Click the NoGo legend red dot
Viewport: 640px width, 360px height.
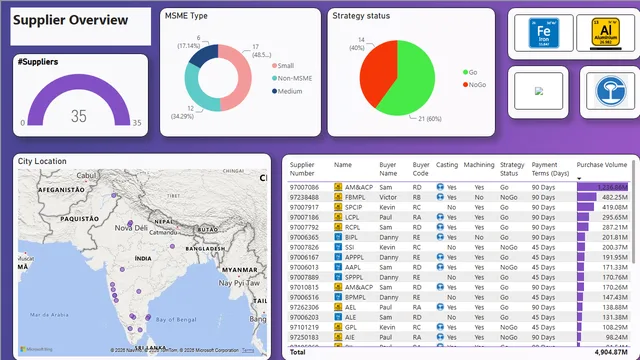point(465,85)
